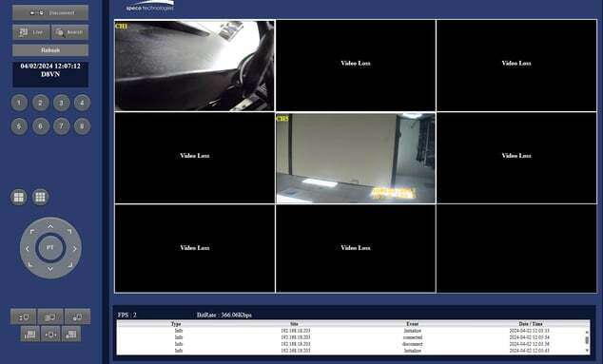Click the Refresh button

[50, 50]
